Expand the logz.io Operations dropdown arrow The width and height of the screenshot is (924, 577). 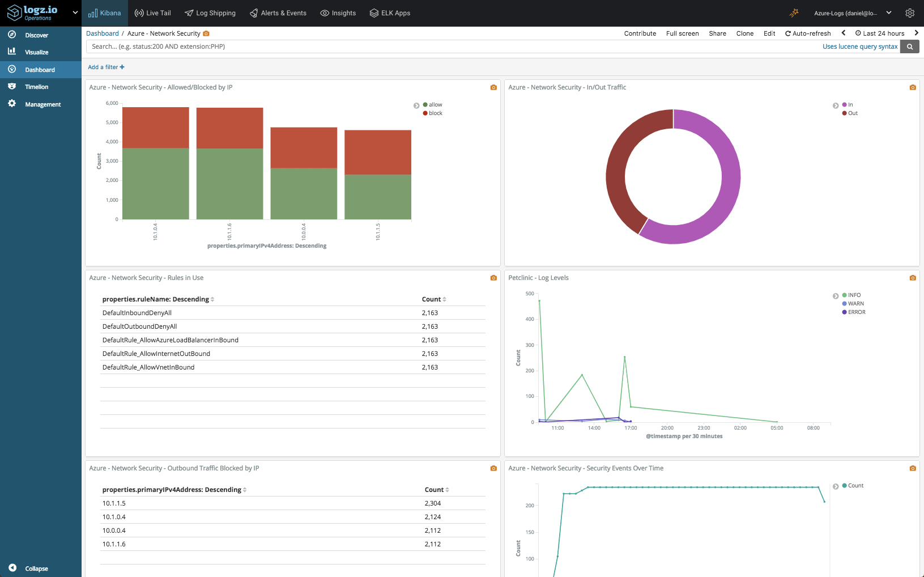(75, 12)
